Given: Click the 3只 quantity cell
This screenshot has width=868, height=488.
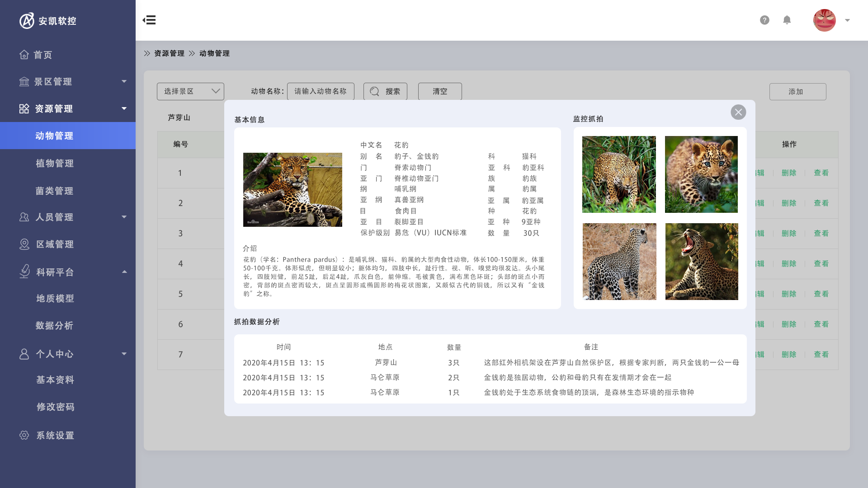Looking at the screenshot, I should click(x=453, y=363).
